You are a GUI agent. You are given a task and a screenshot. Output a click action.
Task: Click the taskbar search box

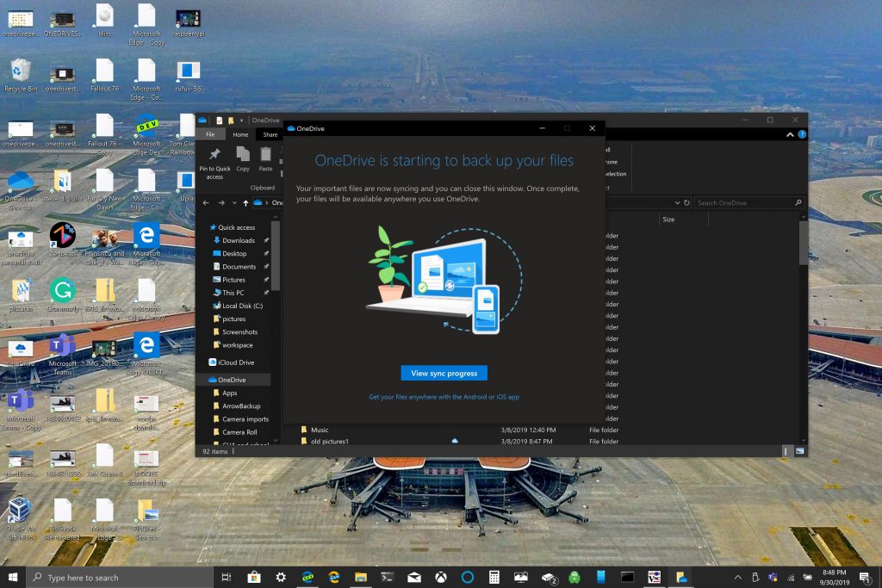pyautogui.click(x=120, y=578)
